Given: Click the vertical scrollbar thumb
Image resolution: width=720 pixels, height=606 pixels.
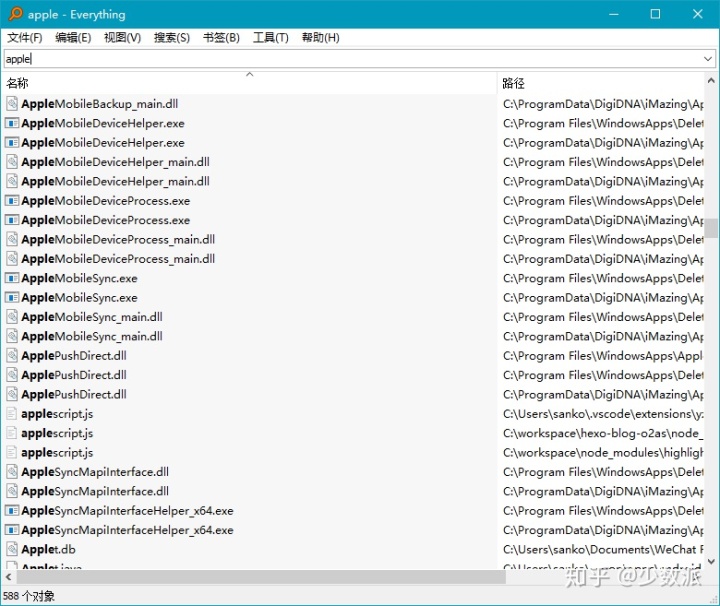Looking at the screenshot, I should (712, 228).
